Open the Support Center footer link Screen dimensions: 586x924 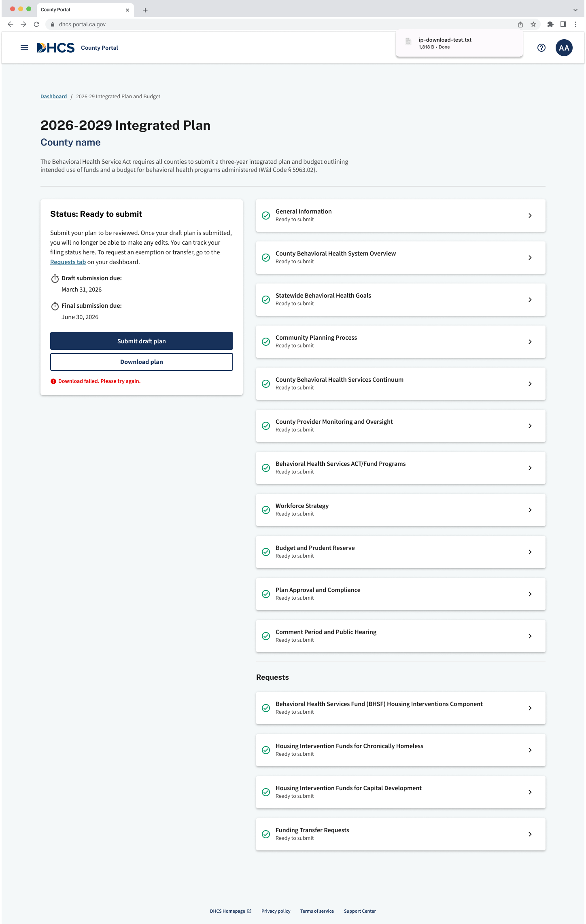[x=360, y=911]
